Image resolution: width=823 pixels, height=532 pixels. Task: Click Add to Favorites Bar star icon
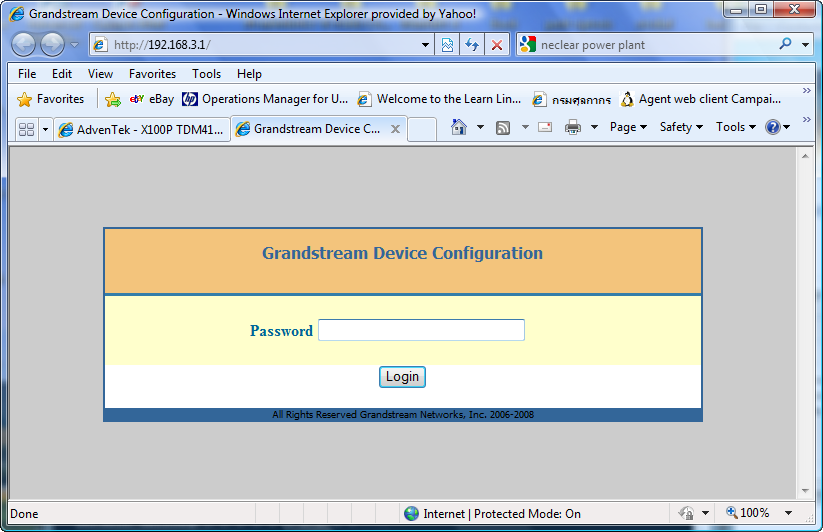[112, 99]
